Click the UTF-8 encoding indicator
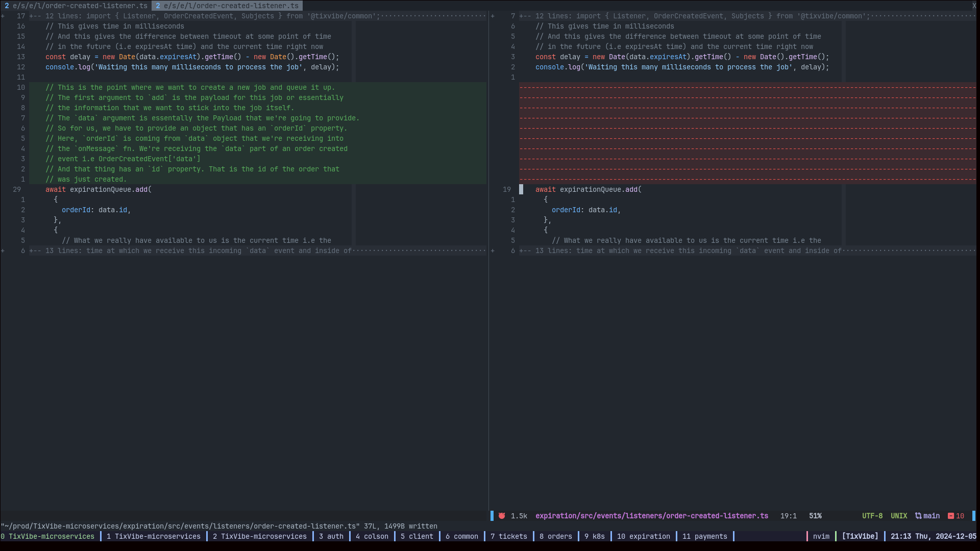Image resolution: width=980 pixels, height=551 pixels. pos(872,516)
